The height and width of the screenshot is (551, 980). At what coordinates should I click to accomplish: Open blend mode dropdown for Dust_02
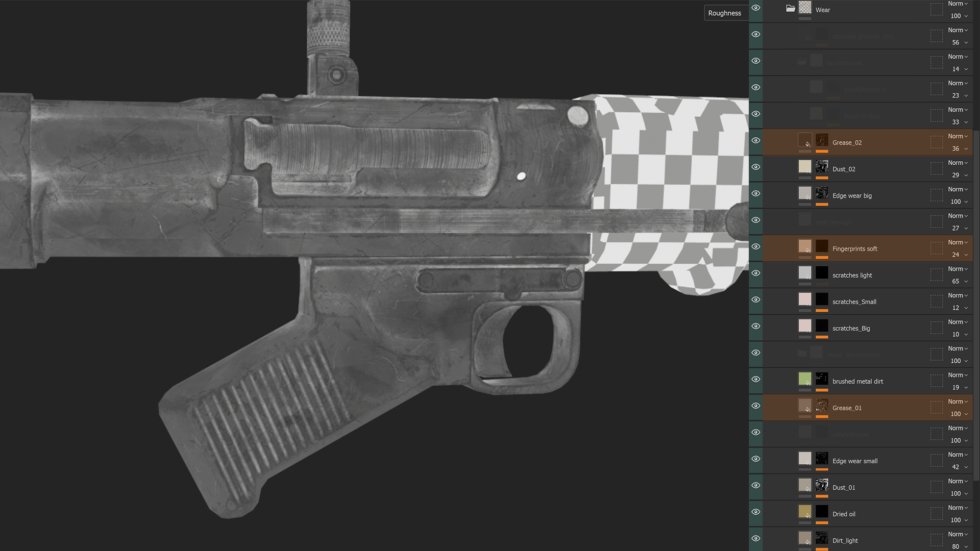(x=958, y=163)
